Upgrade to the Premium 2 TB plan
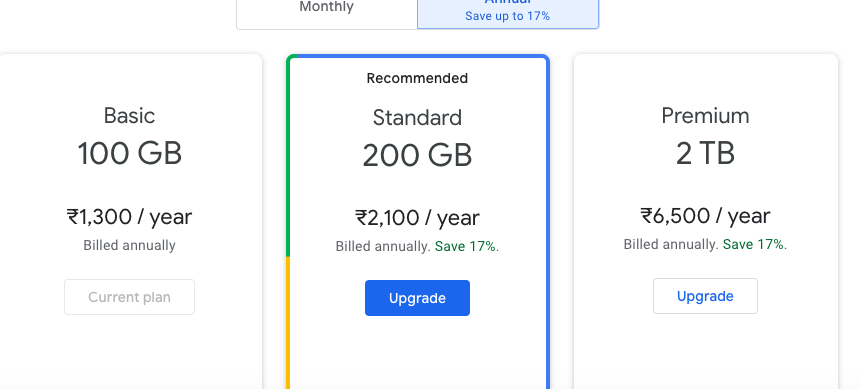The height and width of the screenshot is (389, 861). click(705, 296)
